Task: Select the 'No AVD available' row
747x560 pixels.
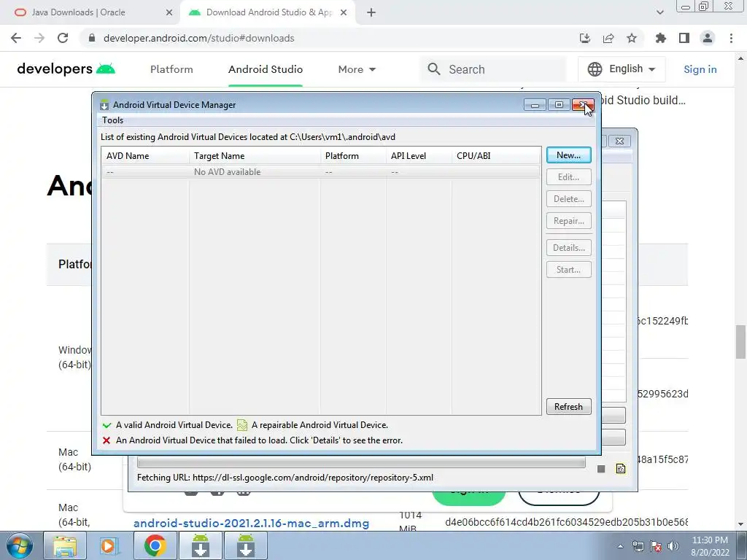Action: tap(321, 172)
